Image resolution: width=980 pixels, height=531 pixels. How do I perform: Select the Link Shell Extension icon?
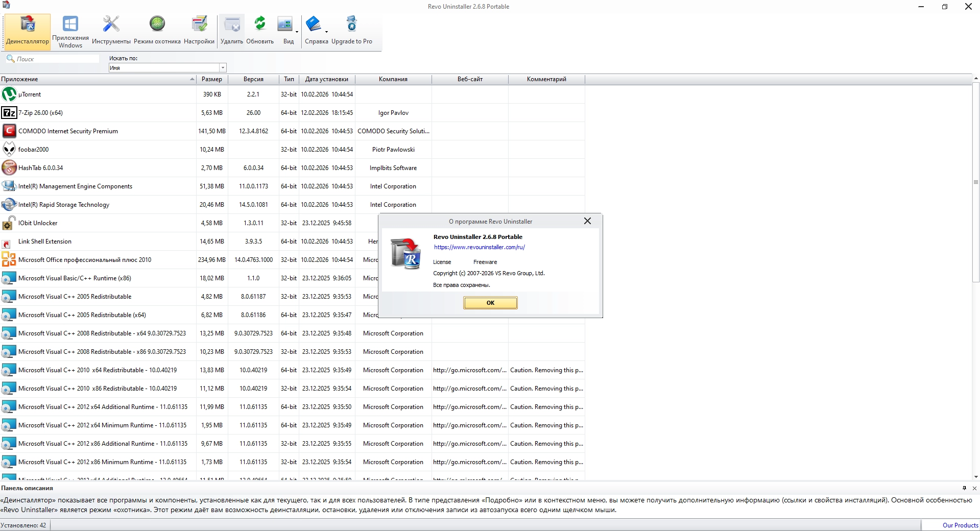[x=7, y=244]
